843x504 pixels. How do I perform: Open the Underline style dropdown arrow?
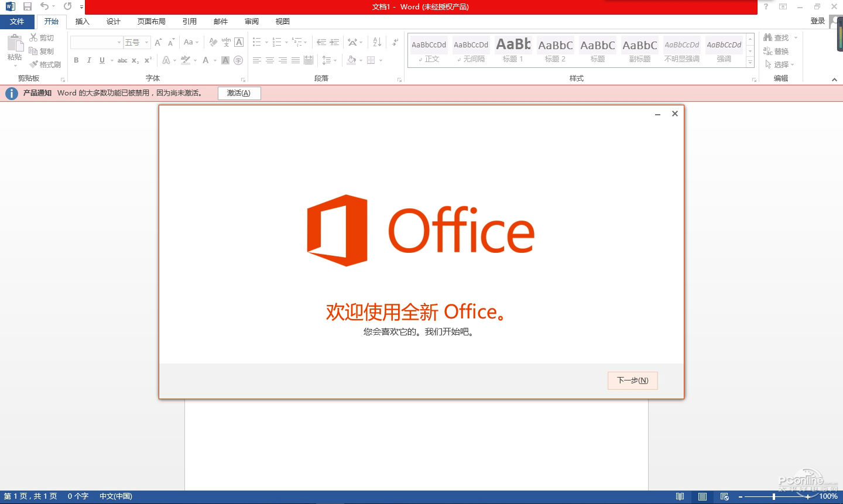point(112,60)
